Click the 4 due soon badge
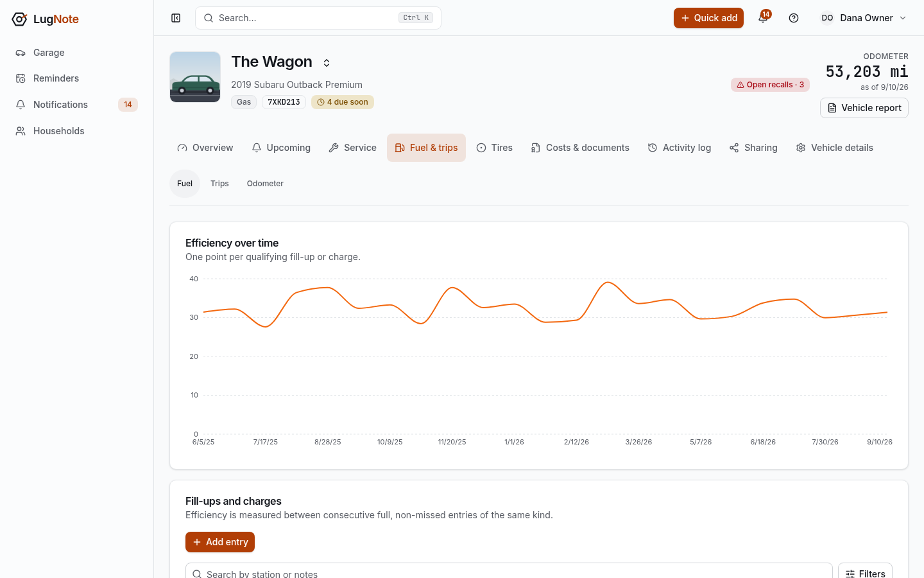The width and height of the screenshot is (924, 578). click(343, 102)
